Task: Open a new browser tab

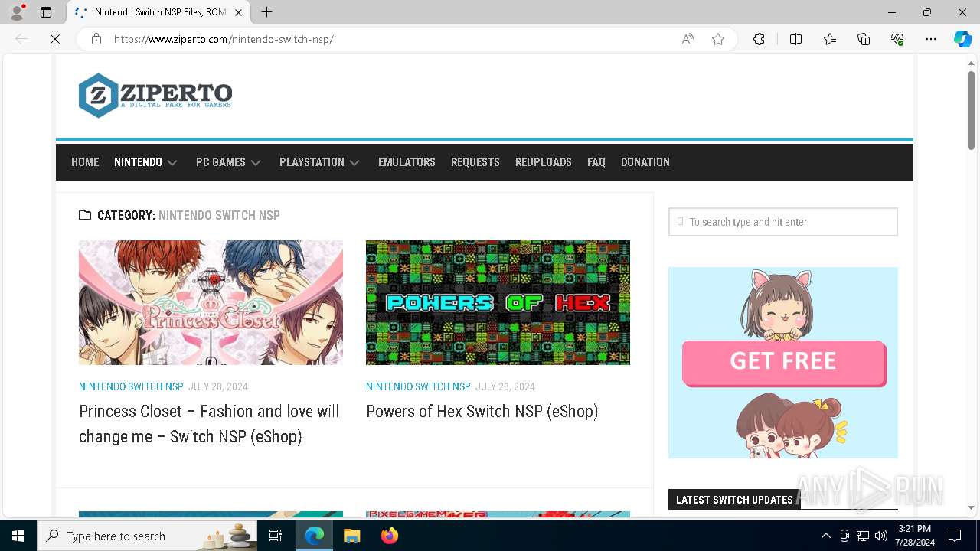Action: (266, 12)
